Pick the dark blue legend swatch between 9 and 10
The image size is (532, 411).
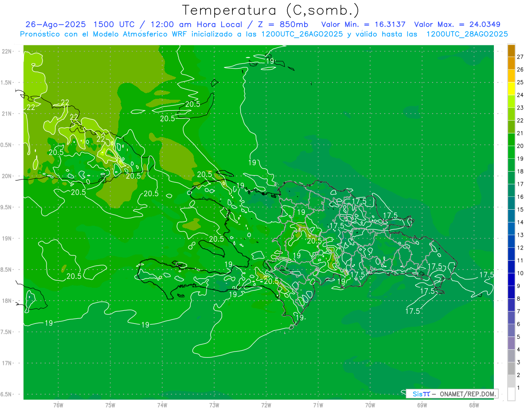(x=511, y=280)
